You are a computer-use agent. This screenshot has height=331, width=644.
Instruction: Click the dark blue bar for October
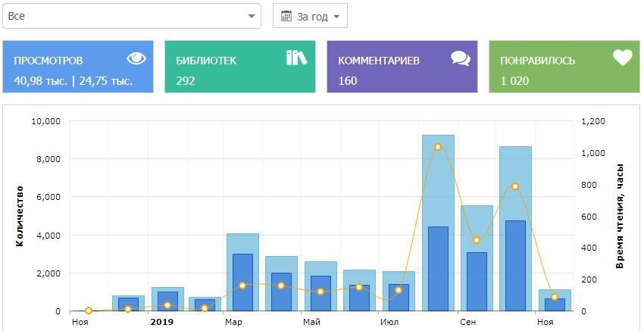click(x=515, y=265)
